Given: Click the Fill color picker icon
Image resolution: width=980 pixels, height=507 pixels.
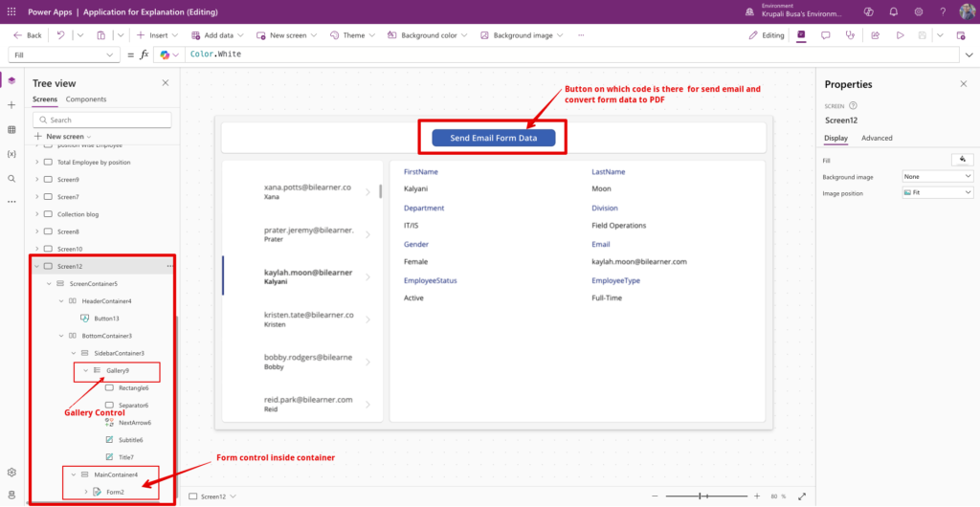Looking at the screenshot, I should click(963, 160).
